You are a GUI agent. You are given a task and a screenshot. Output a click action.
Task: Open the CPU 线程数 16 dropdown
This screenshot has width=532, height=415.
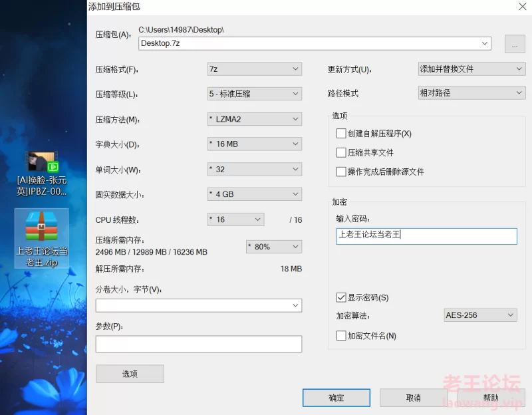tap(236, 219)
